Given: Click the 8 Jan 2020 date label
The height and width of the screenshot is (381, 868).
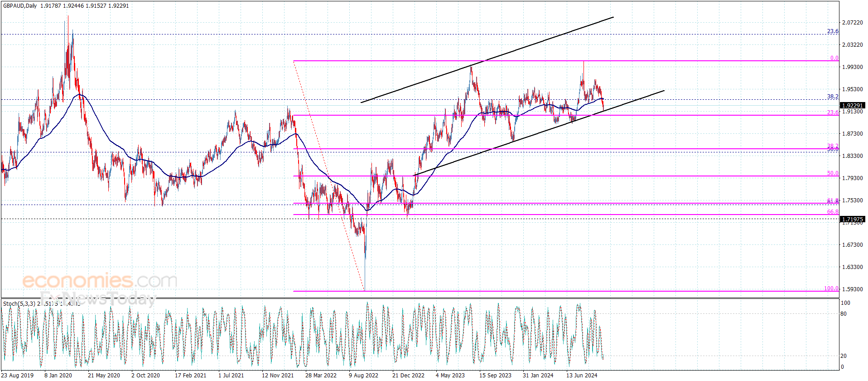Looking at the screenshot, I should pyautogui.click(x=58, y=375).
